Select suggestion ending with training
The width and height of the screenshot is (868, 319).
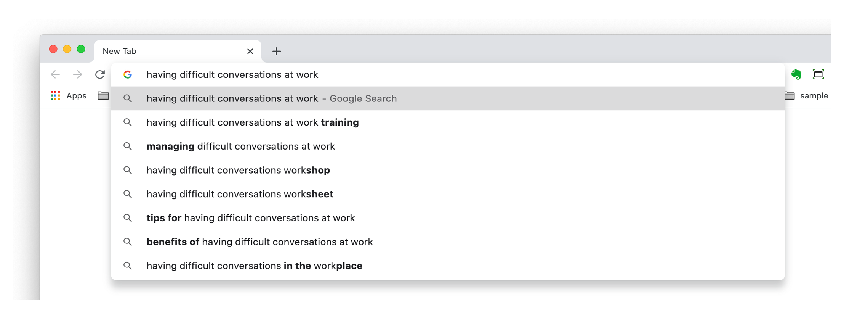[x=448, y=122]
